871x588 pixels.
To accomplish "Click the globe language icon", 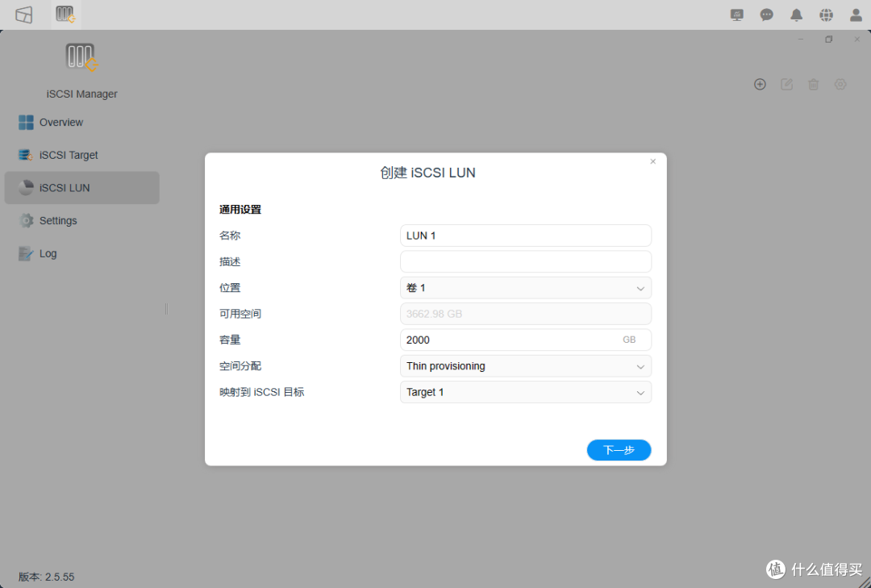I will click(826, 15).
